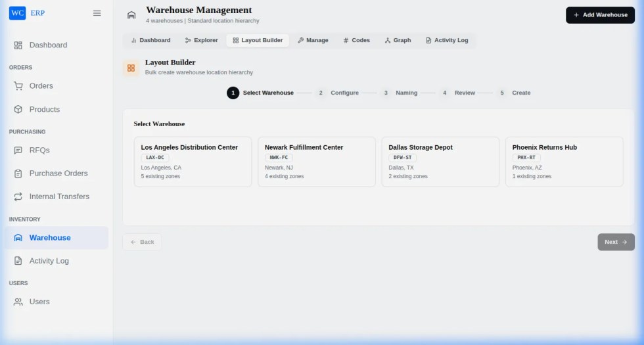Image resolution: width=644 pixels, height=345 pixels.
Task: Open the Dashboard tab in Warehouse Management
Action: [x=150, y=40]
